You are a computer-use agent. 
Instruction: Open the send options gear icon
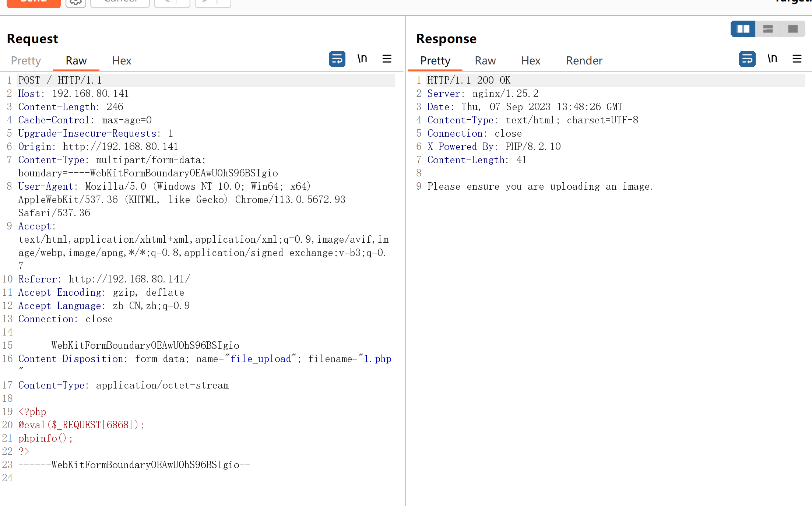(76, 2)
